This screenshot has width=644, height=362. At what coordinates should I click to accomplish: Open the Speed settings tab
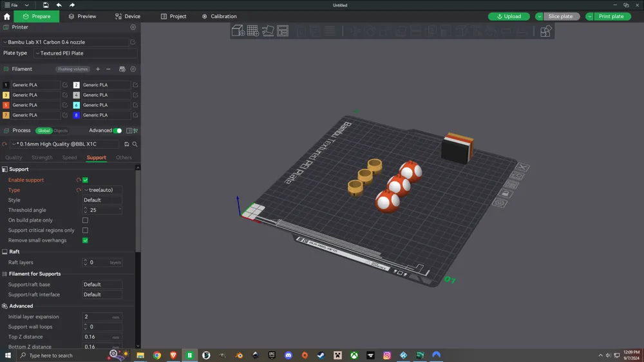tap(70, 158)
